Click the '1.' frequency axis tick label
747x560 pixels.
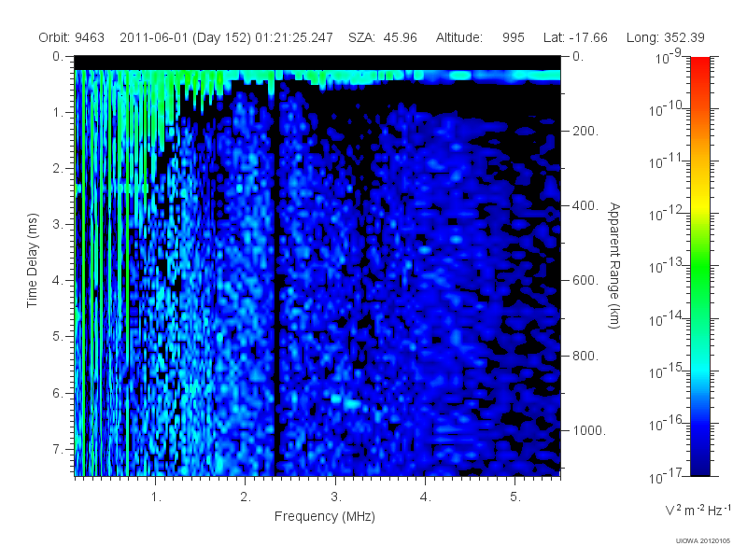(156, 497)
